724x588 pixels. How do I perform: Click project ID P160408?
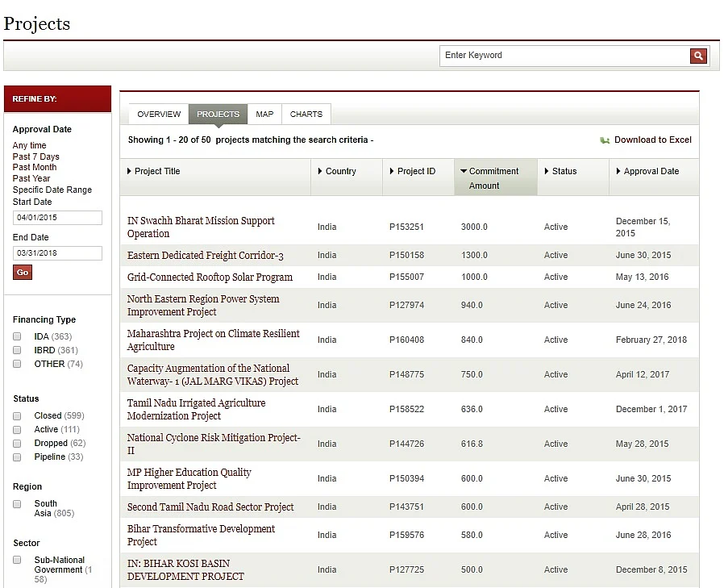[x=406, y=340]
